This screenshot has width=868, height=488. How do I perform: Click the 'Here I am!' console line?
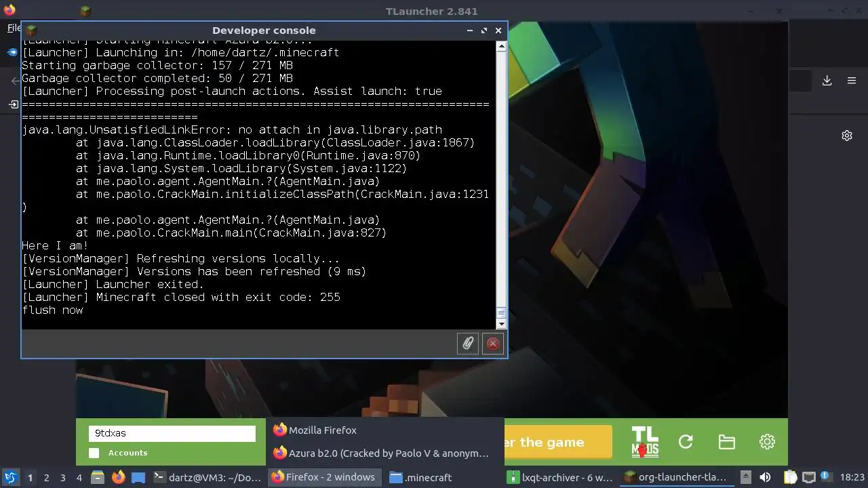55,245
